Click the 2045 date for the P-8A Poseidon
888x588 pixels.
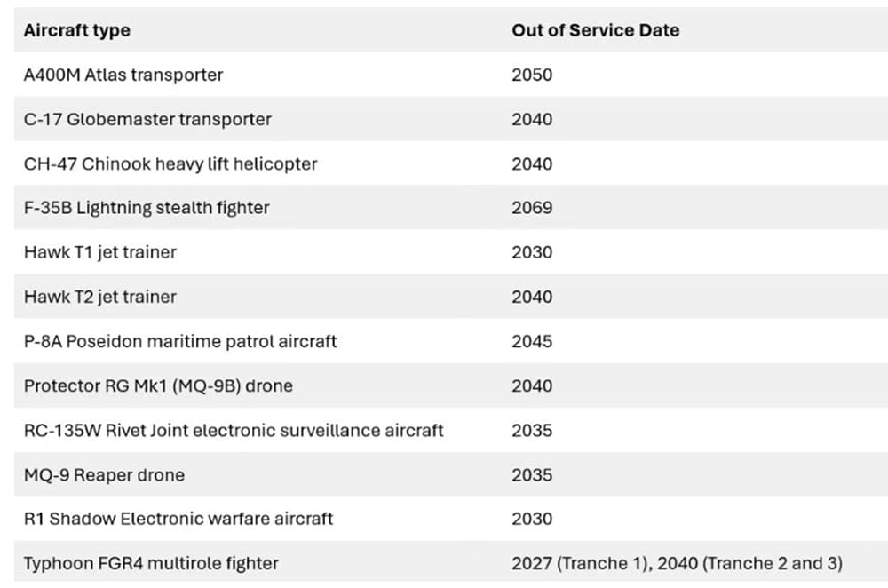tap(532, 341)
